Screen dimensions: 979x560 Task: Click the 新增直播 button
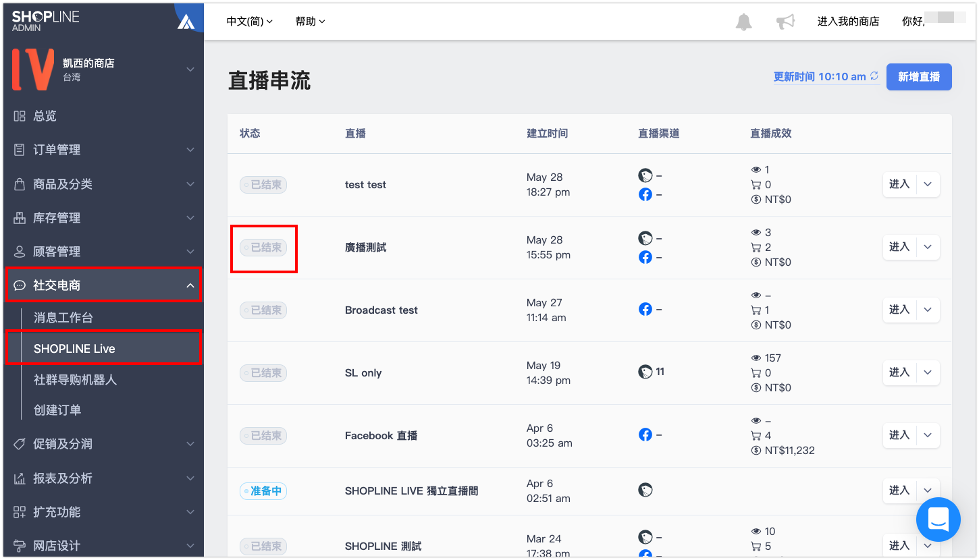pyautogui.click(x=919, y=77)
